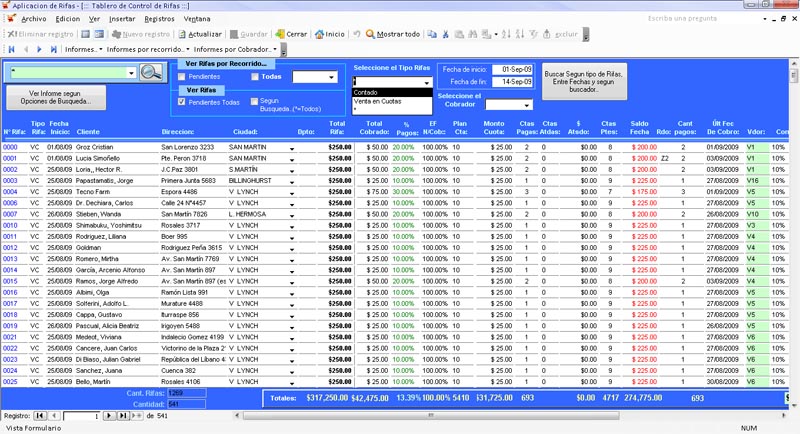Screen dimensions: 800x434
Task: Click the Guardar save icon
Action: 234,34
